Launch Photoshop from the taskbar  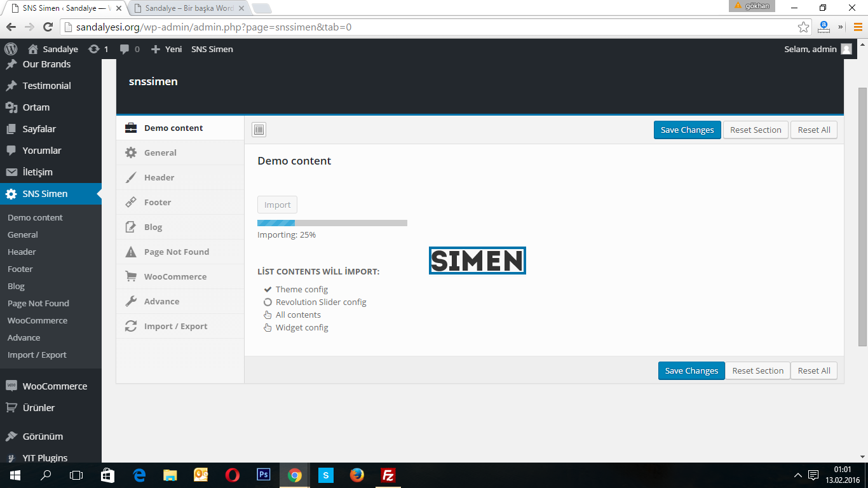263,475
